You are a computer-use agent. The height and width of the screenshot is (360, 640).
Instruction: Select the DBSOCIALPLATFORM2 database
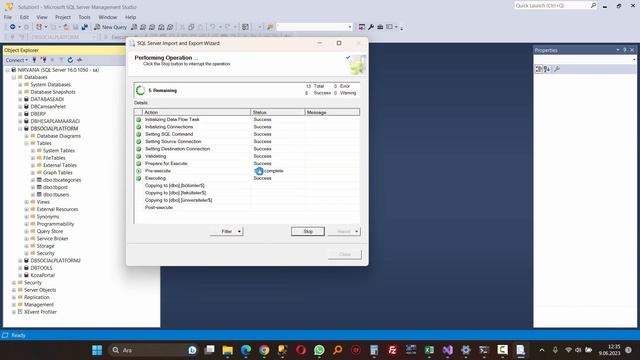click(56, 260)
